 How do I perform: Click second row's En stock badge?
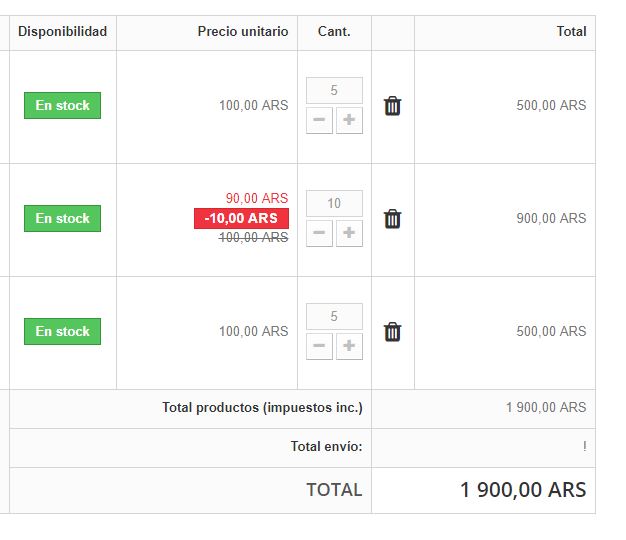pos(62,219)
